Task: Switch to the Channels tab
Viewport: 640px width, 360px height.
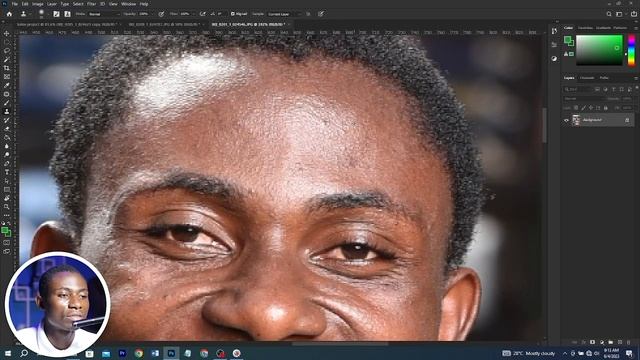Action: coord(587,78)
